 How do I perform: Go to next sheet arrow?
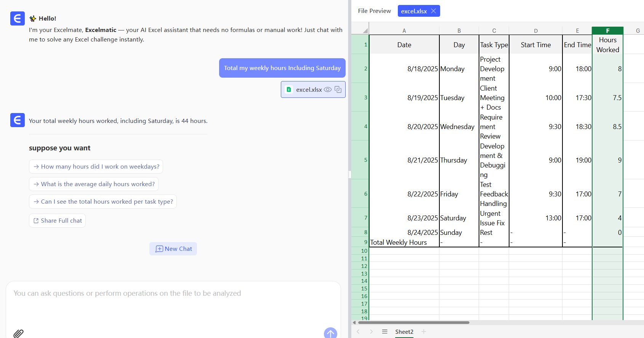[x=371, y=332]
